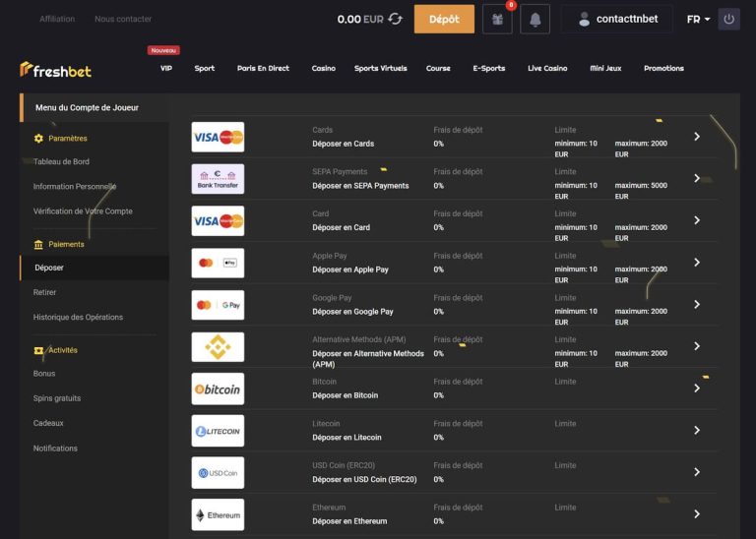Screen dimensions: 756x539
Task: Select the Visa Mastercard logo for Cards
Action: [x=218, y=137]
